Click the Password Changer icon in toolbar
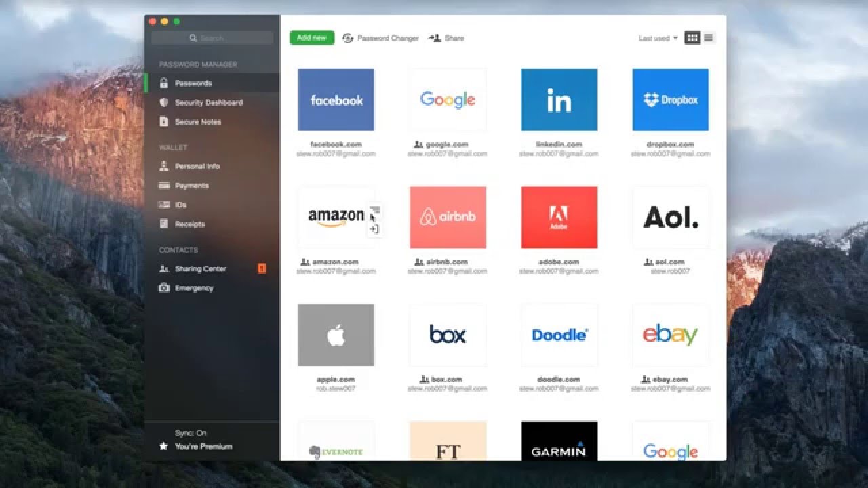The width and height of the screenshot is (868, 488). [348, 38]
